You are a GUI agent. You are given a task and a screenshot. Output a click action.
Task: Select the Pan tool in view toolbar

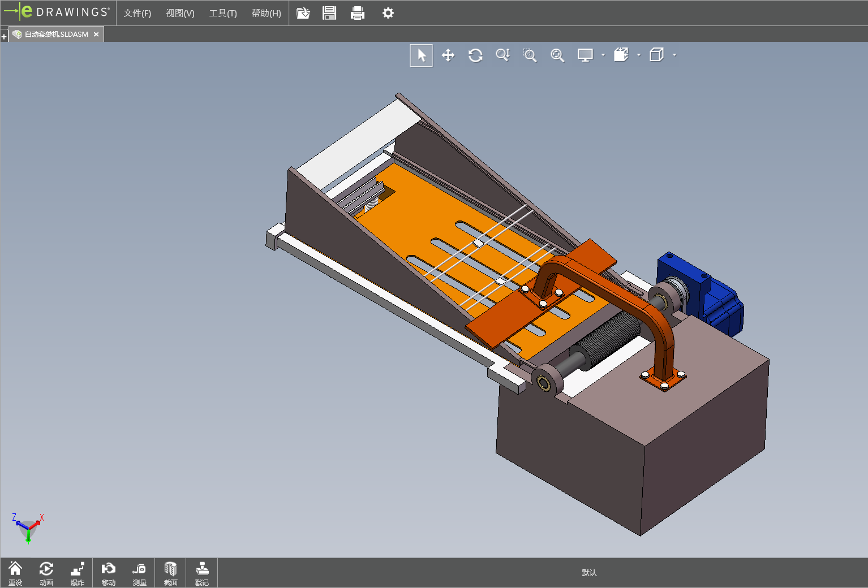click(448, 55)
